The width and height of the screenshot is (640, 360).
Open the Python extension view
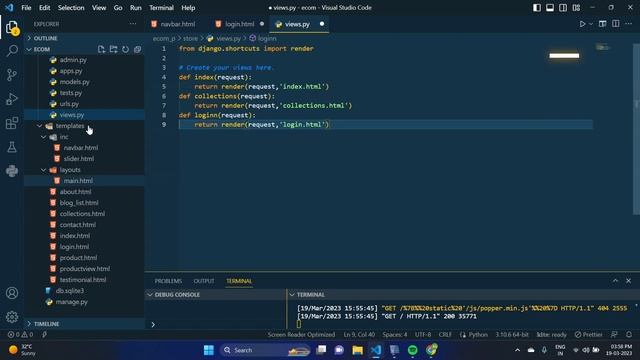tap(12, 171)
